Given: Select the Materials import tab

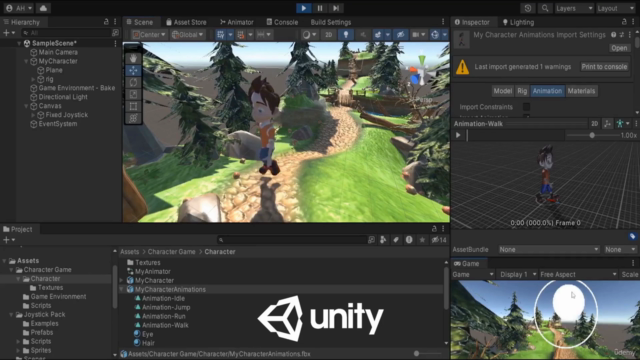Looking at the screenshot, I should (x=581, y=91).
